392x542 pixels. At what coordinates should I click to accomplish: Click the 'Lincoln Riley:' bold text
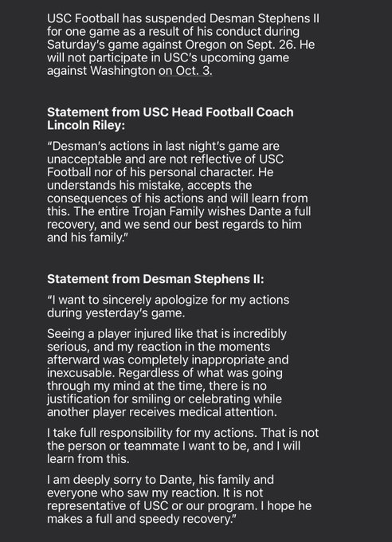pyautogui.click(x=86, y=125)
